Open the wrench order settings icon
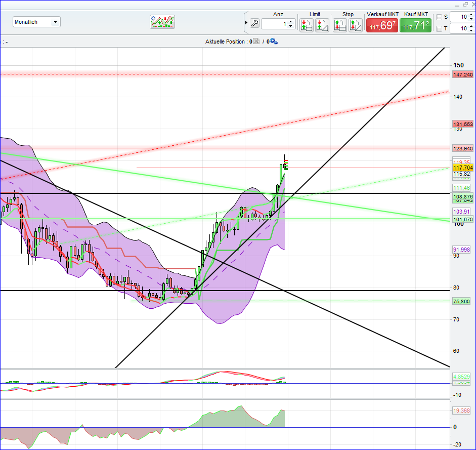Screen dimensions: 476x450 (254, 23)
